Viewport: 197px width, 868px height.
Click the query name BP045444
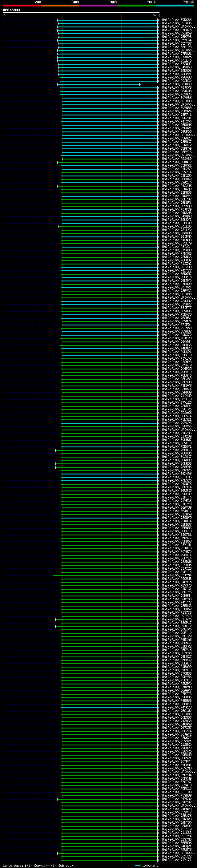tap(12, 10)
